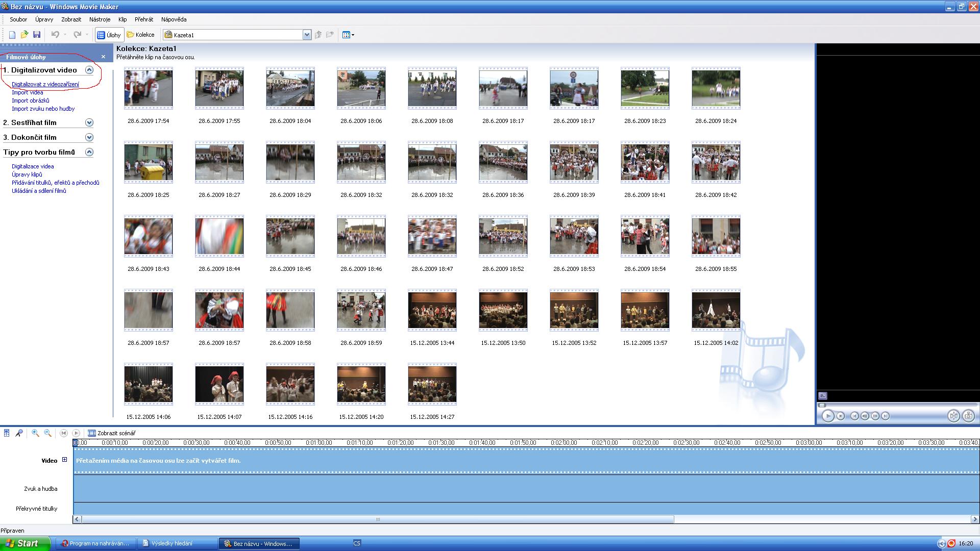Click the Open project folder icon
This screenshot has height=551, width=980.
coord(24,35)
